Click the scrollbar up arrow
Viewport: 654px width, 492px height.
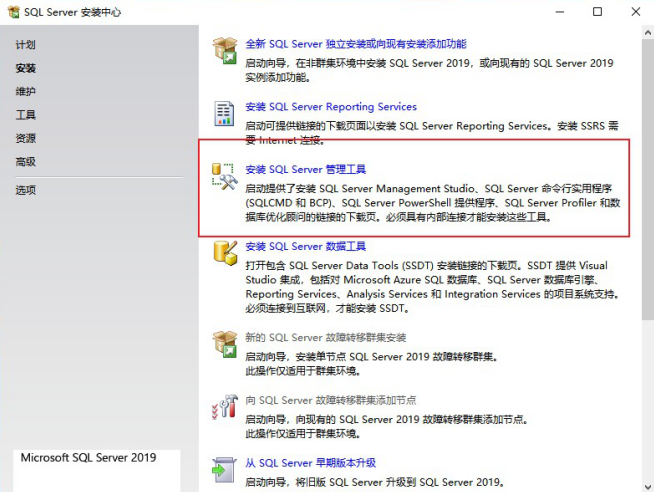click(648, 32)
